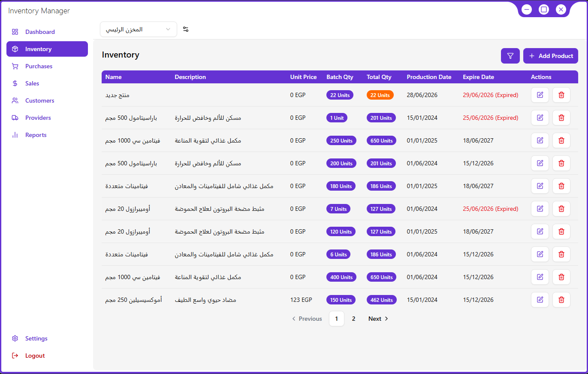The width and height of the screenshot is (588, 374).
Task: Delete the أموكسيسيلين 250 مجم row
Action: pos(561,300)
